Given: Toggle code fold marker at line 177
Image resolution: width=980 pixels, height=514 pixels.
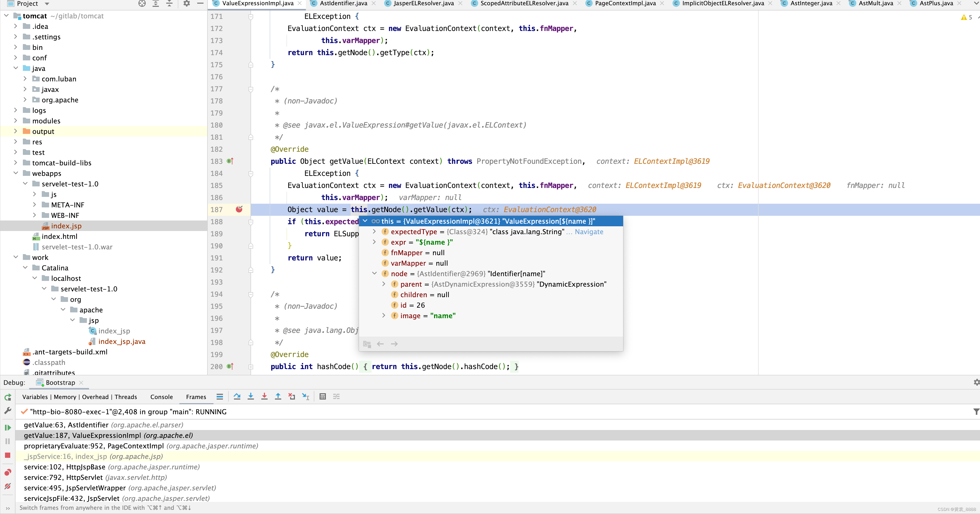Looking at the screenshot, I should pos(251,89).
